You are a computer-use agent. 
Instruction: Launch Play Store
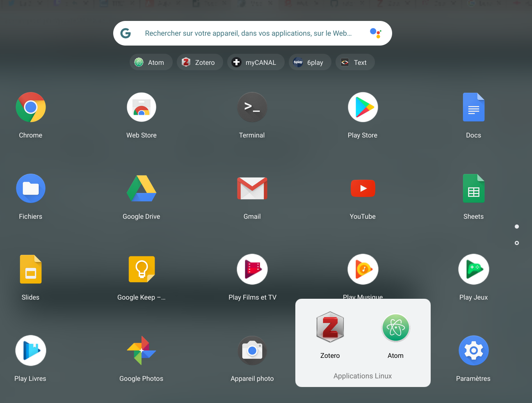pyautogui.click(x=363, y=107)
